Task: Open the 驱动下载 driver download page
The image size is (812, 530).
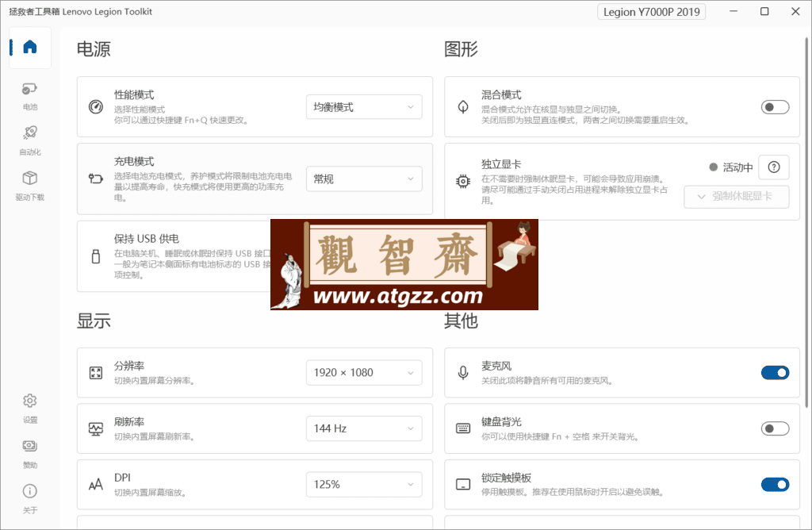Action: click(x=30, y=186)
